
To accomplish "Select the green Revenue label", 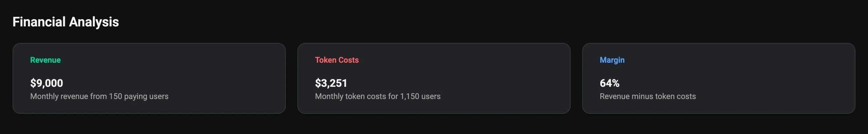I will (45, 60).
